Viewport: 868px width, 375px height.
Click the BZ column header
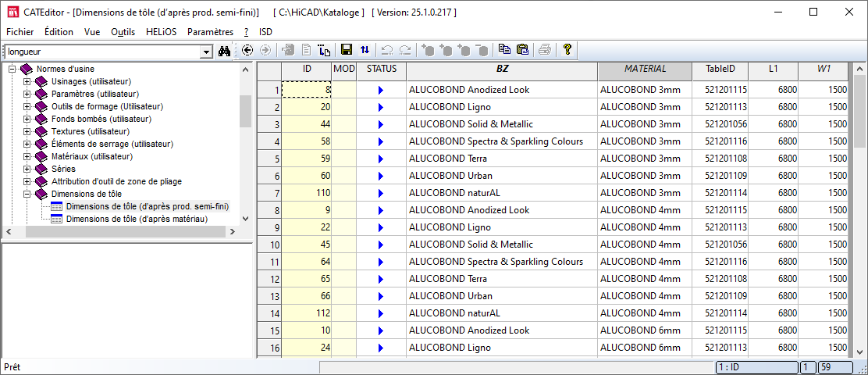pyautogui.click(x=502, y=70)
